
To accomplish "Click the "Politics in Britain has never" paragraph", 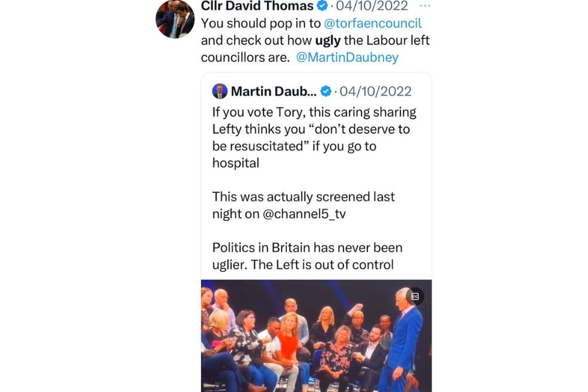I will (x=307, y=256).
